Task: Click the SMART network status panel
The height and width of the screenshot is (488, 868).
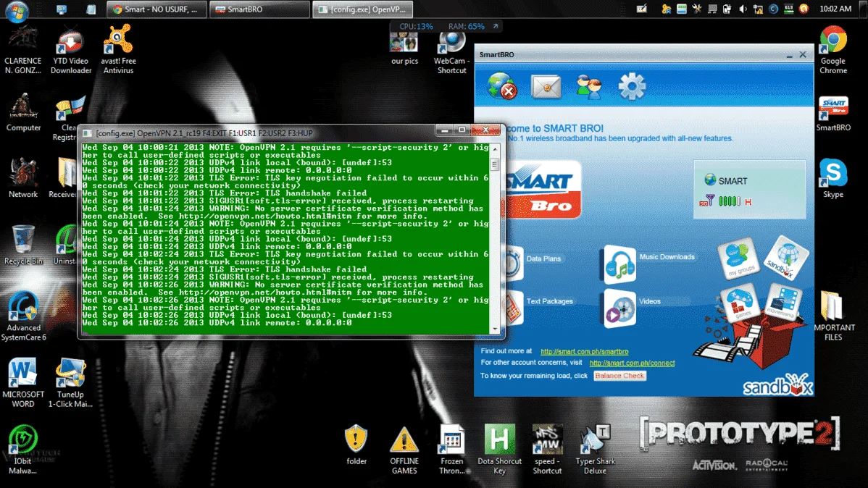Action: pyautogui.click(x=749, y=190)
